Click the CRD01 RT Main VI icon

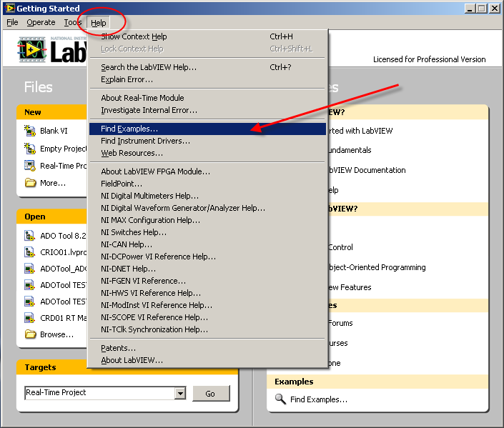click(29, 318)
